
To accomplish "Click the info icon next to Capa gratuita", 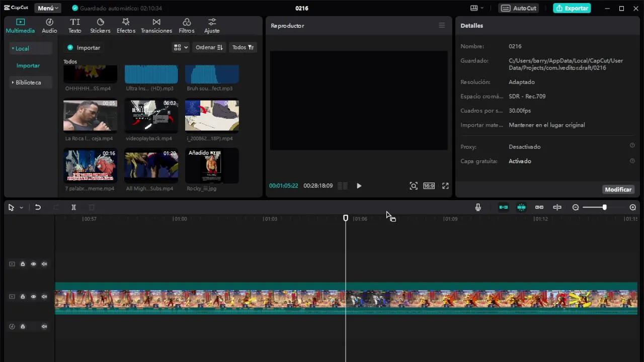I will pos(632,161).
